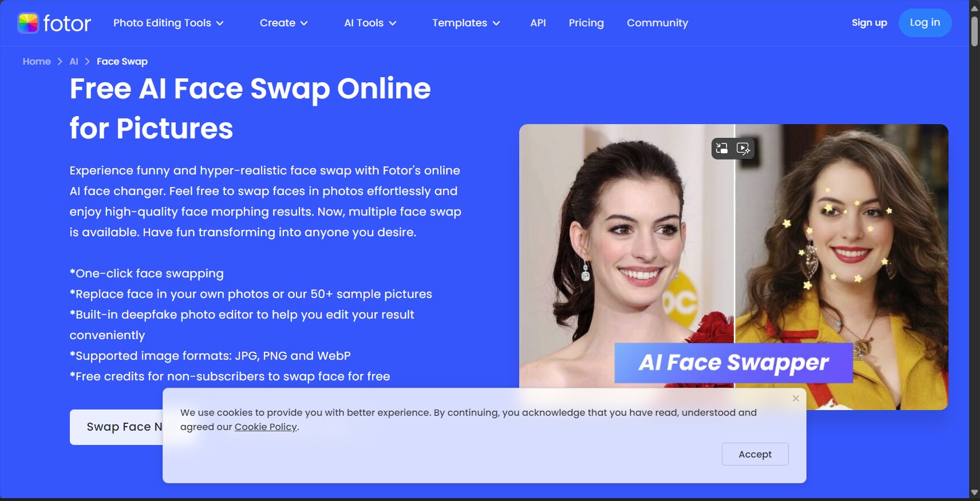Click the Swap Face Now button
The width and height of the screenshot is (980, 501).
116,427
